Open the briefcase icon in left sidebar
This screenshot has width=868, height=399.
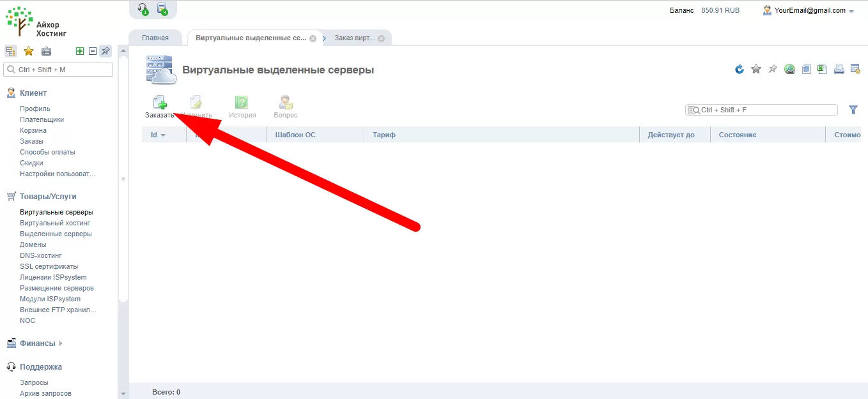tap(46, 51)
